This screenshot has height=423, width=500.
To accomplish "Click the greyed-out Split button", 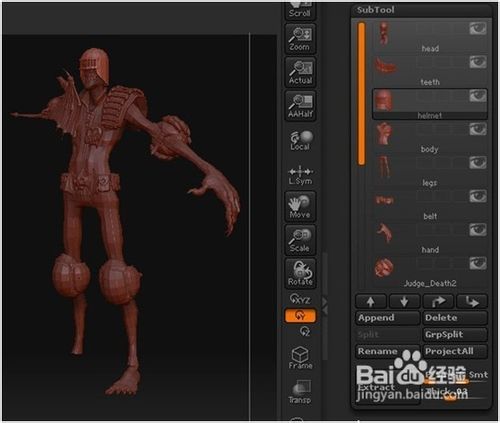I will click(x=388, y=335).
